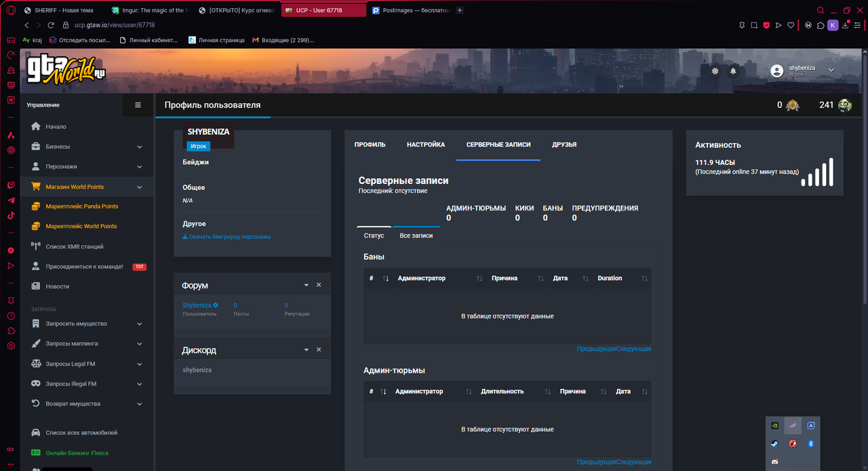
Task: Switch to the НАСТРОЙКА tab
Action: pos(426,145)
